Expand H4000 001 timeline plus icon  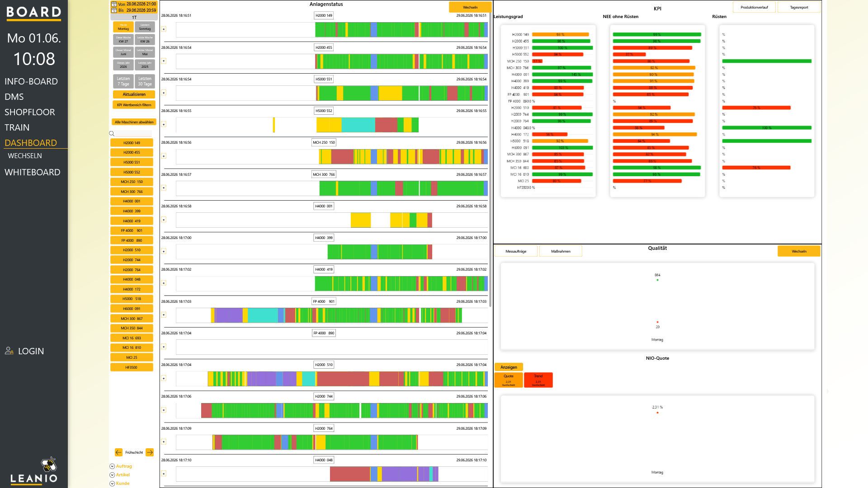coord(164,220)
